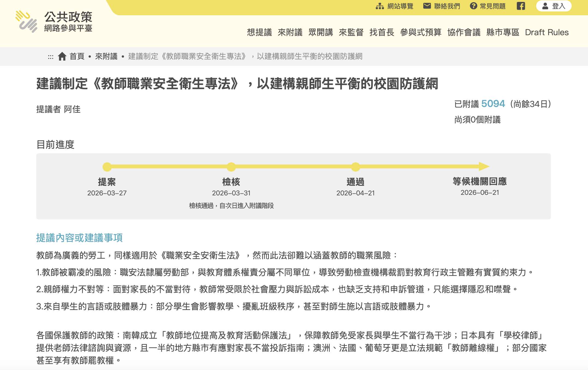588x370 pixels.
Task: Click the proposer name 阿佳
Action: point(72,109)
